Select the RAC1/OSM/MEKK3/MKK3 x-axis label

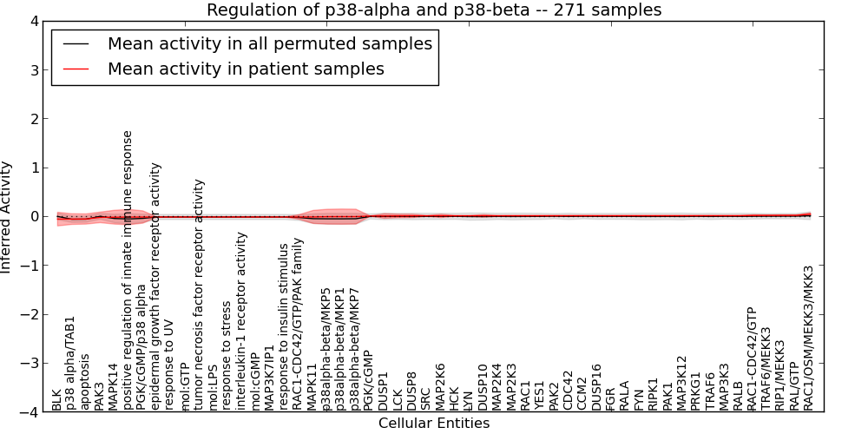808,338
